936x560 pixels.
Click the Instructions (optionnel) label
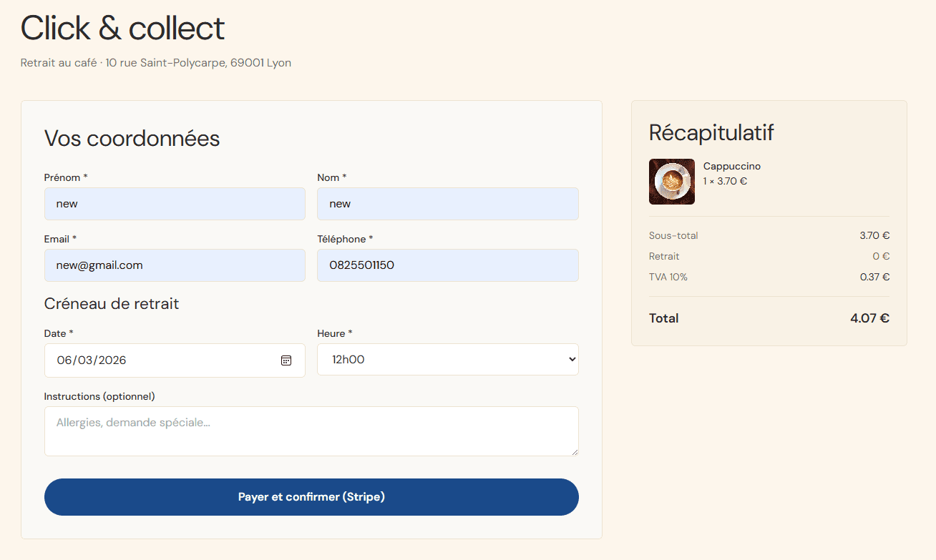[x=99, y=396]
